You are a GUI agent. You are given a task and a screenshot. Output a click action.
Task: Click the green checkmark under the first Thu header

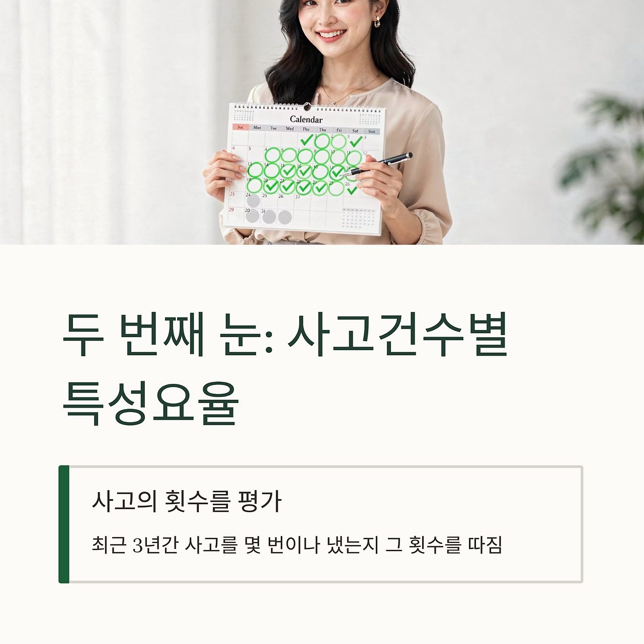[x=306, y=140]
